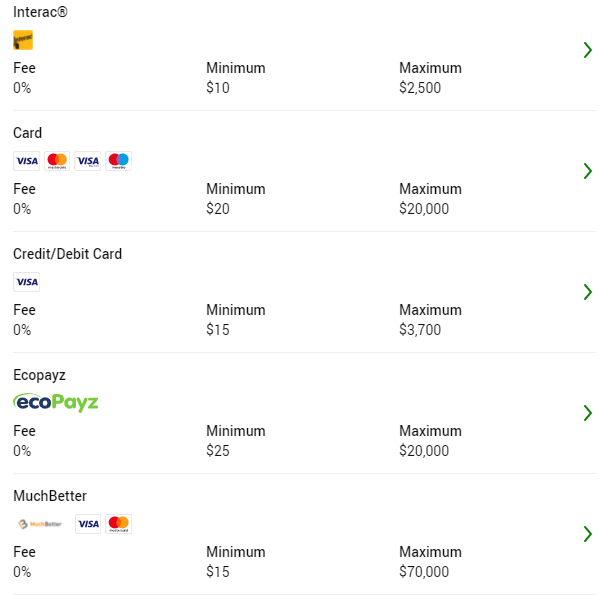Open Card payment method via green chevron
607x595 pixels.
(588, 171)
